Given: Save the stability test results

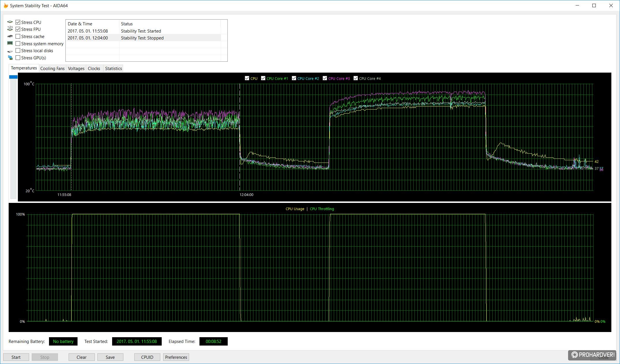Looking at the screenshot, I should (110, 357).
